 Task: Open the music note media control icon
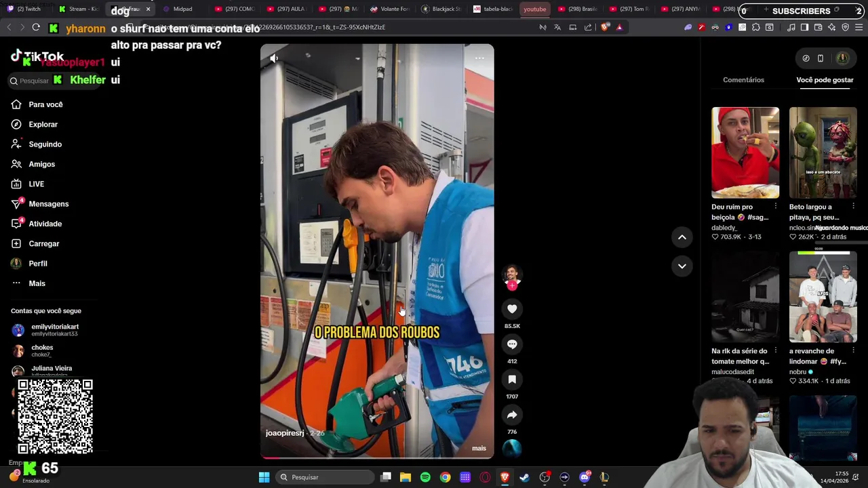coord(791,27)
